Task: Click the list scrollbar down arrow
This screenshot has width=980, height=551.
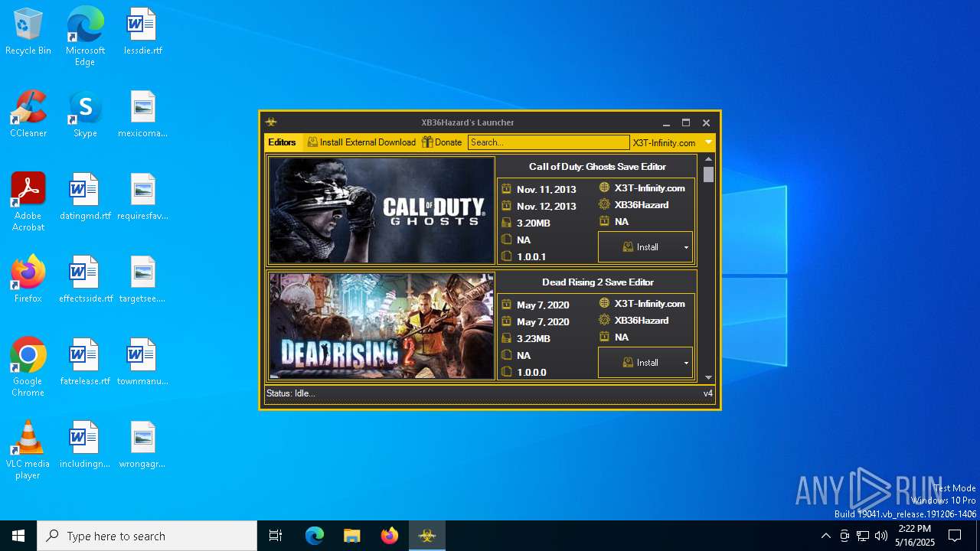Action: pos(708,377)
